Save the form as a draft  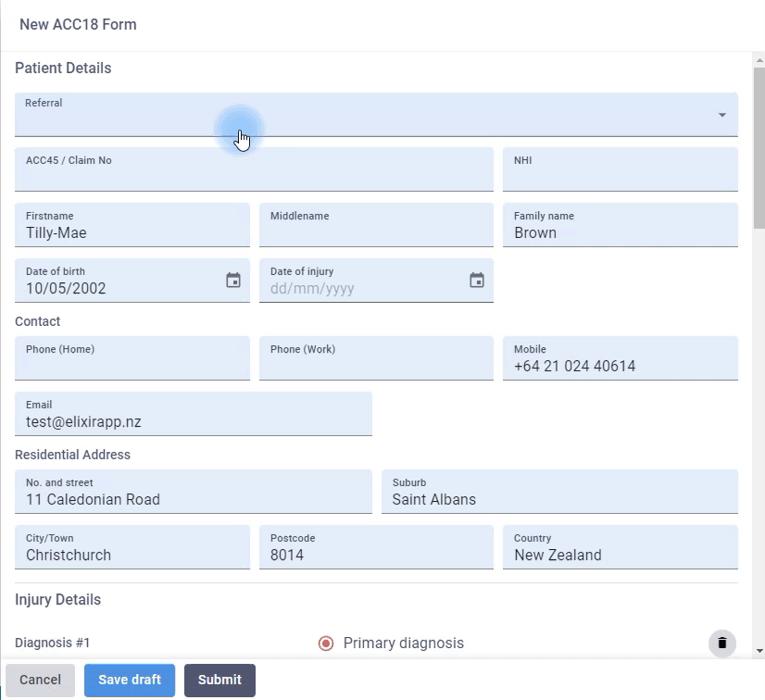pos(129,680)
